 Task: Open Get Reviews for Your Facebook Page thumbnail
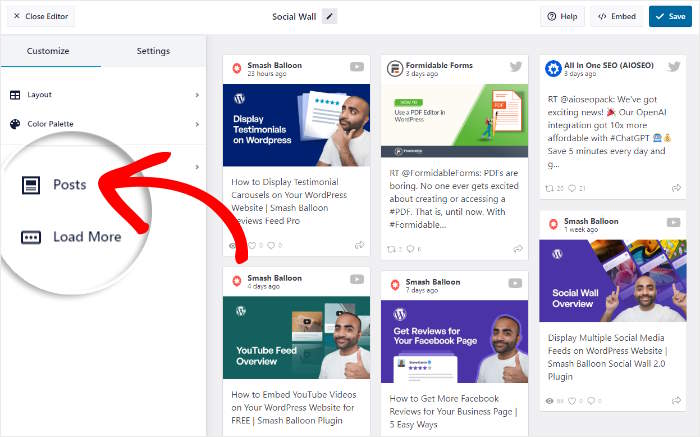[454, 341]
